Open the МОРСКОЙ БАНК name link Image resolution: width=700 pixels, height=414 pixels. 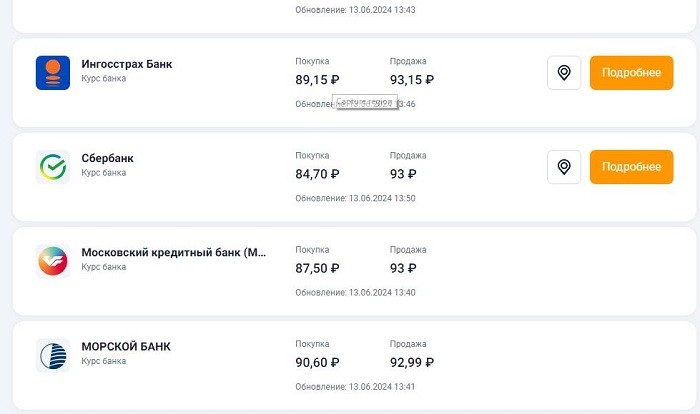pos(126,347)
